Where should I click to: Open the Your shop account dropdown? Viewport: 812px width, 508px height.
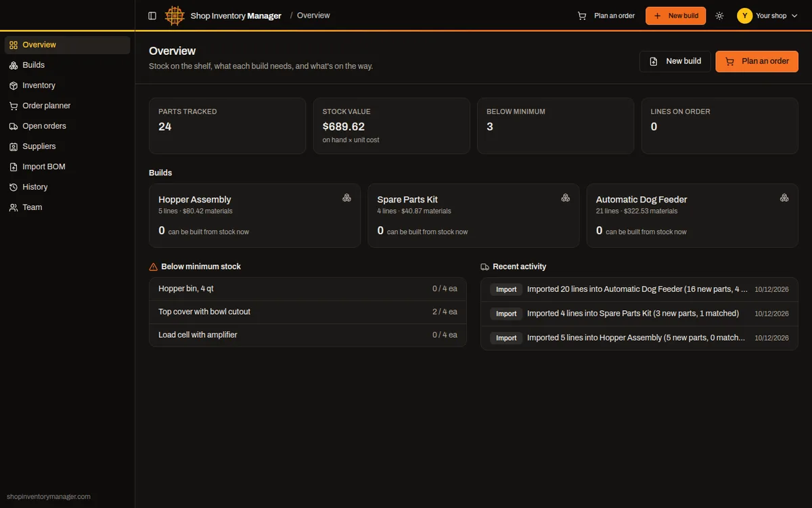(x=767, y=16)
